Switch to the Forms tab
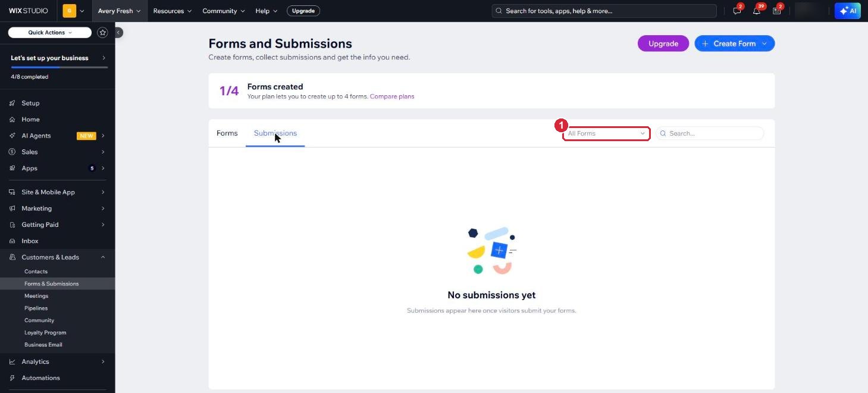Screen dimensions: 868x393 (x=227, y=133)
